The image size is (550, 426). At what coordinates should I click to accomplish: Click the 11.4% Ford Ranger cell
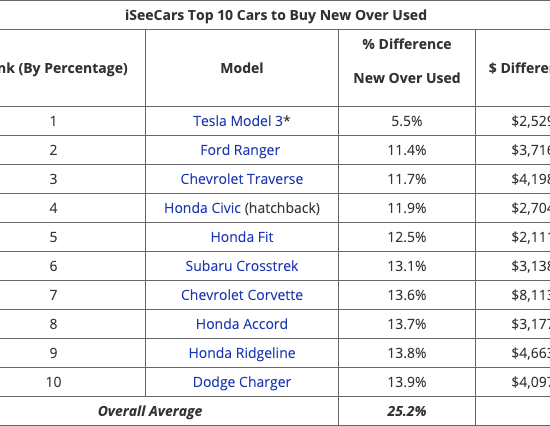pyautogui.click(x=407, y=150)
